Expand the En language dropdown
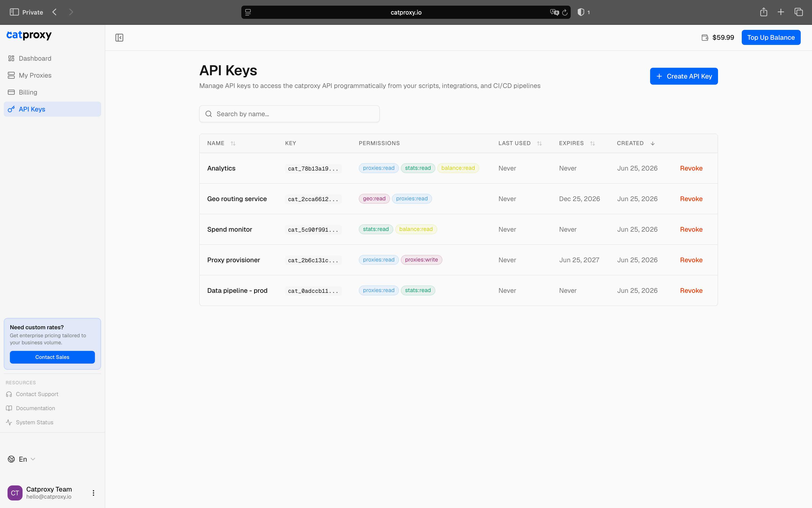The width and height of the screenshot is (812, 508). (21, 459)
